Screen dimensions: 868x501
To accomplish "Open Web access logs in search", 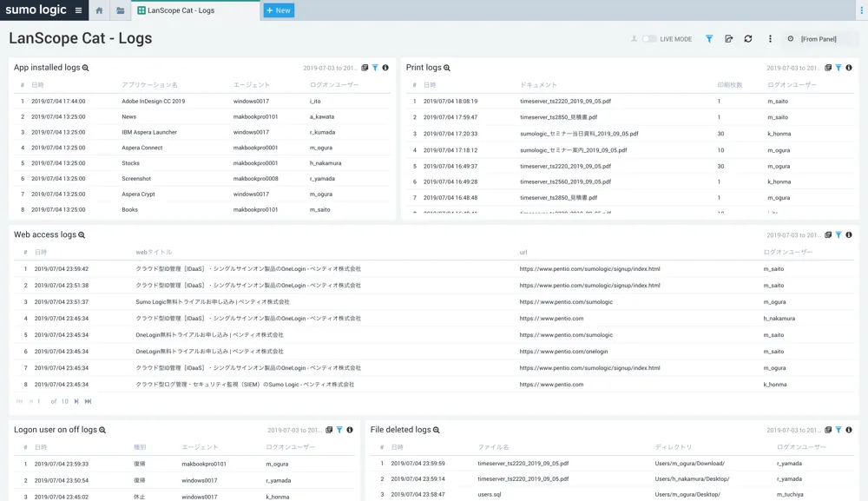I will (82, 234).
